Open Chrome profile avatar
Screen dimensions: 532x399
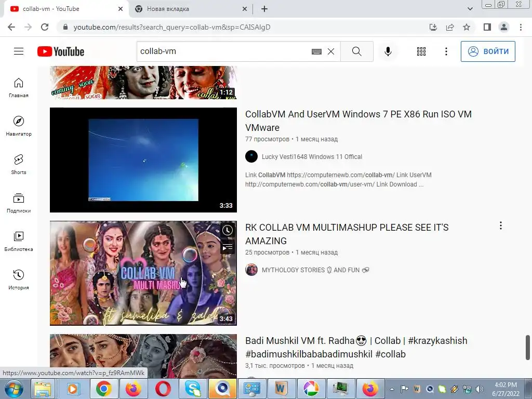pyautogui.click(x=504, y=27)
